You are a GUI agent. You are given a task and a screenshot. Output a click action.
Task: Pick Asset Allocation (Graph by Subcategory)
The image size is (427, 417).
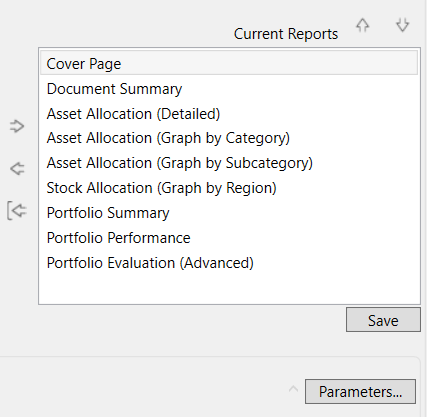[229, 163]
